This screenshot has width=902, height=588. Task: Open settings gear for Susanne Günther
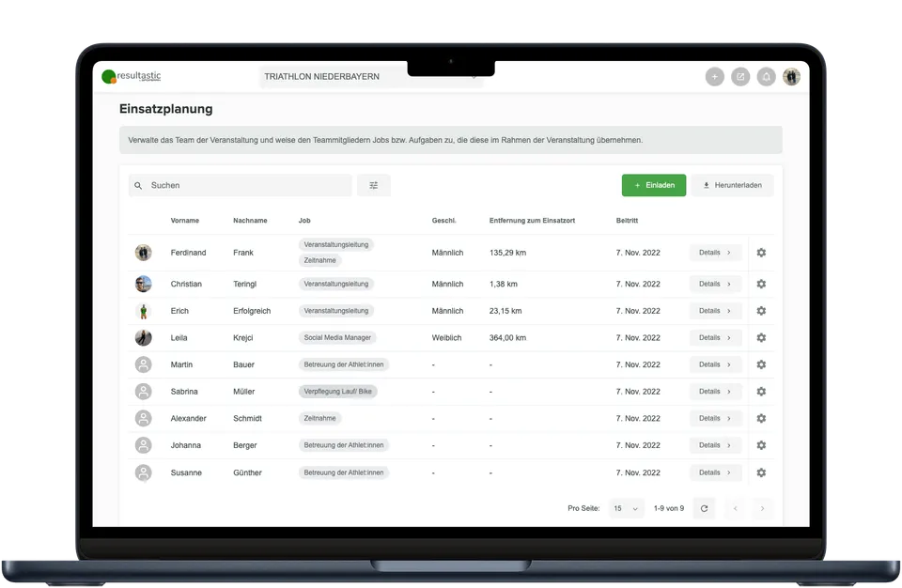[x=761, y=472]
